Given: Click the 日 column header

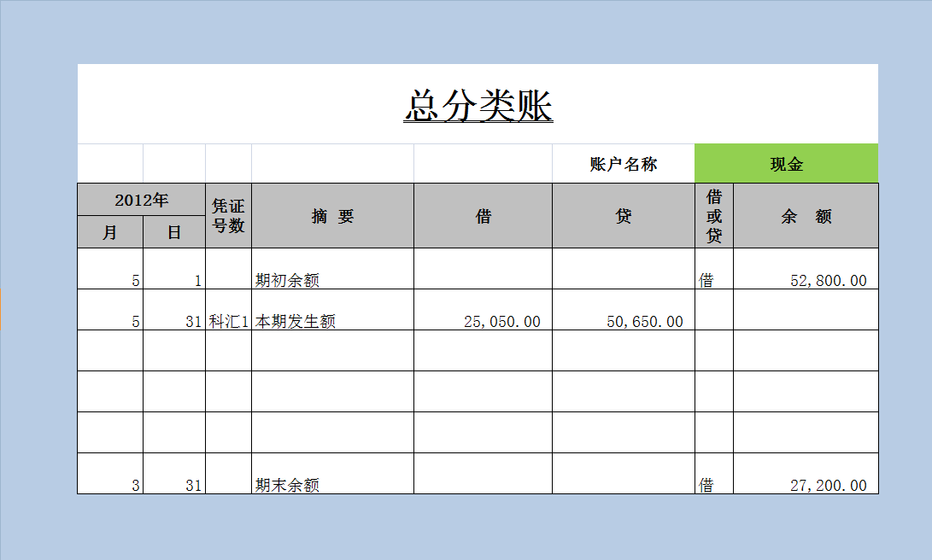Looking at the screenshot, I should [173, 231].
